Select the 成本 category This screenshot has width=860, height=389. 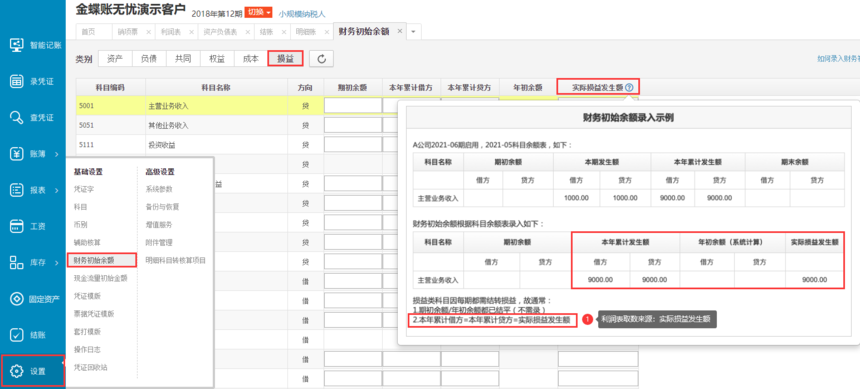251,58
